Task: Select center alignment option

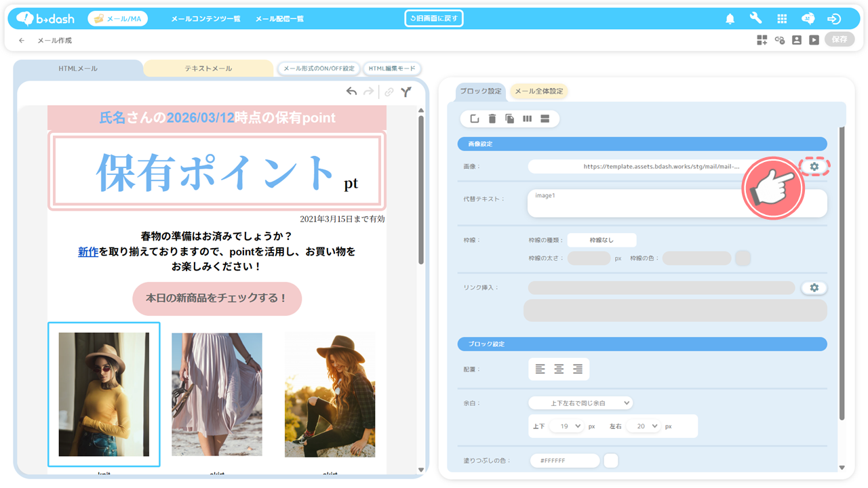Action: (x=559, y=369)
